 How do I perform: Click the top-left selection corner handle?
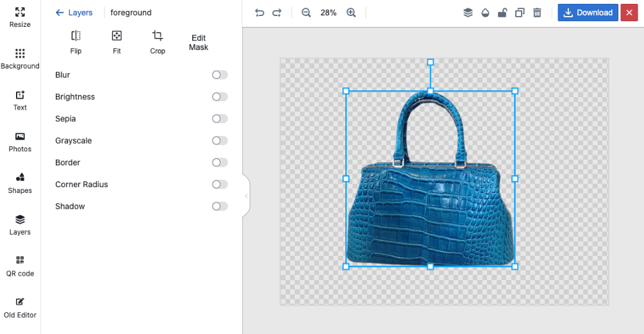click(346, 91)
